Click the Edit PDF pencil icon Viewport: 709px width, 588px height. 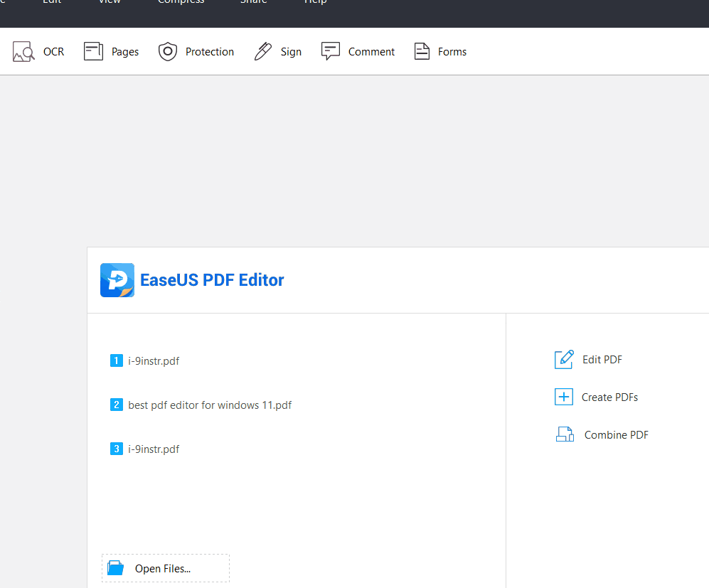coord(563,359)
